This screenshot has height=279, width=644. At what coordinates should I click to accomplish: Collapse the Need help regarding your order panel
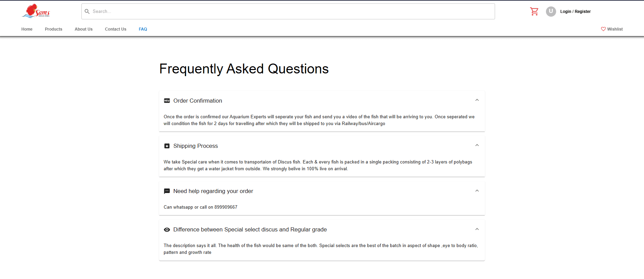pos(477,191)
